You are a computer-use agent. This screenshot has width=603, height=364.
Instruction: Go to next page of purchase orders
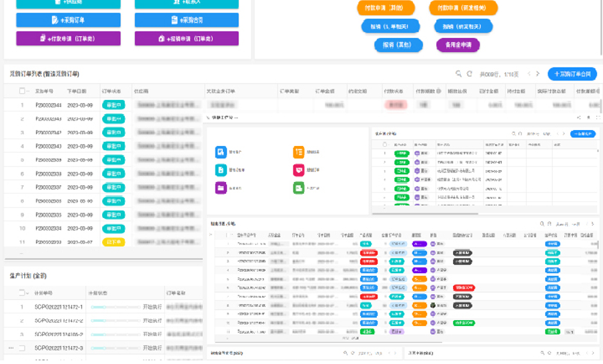coord(538,74)
